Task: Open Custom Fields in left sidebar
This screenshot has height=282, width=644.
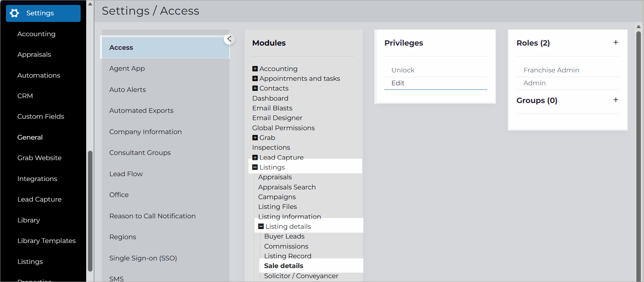Action: 41,117
